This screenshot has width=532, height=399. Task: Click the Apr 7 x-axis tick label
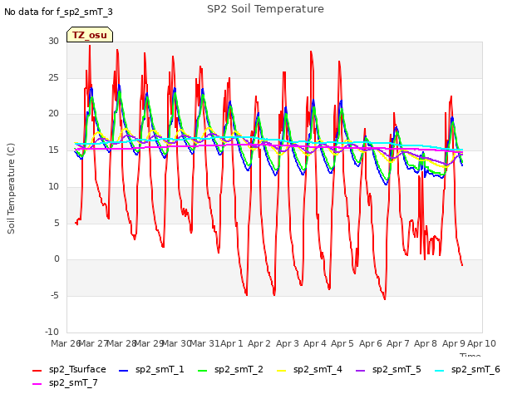[x=398, y=343]
